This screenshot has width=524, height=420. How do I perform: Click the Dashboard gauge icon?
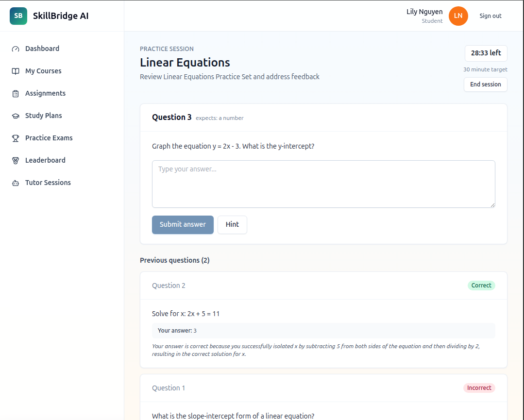[16, 49]
